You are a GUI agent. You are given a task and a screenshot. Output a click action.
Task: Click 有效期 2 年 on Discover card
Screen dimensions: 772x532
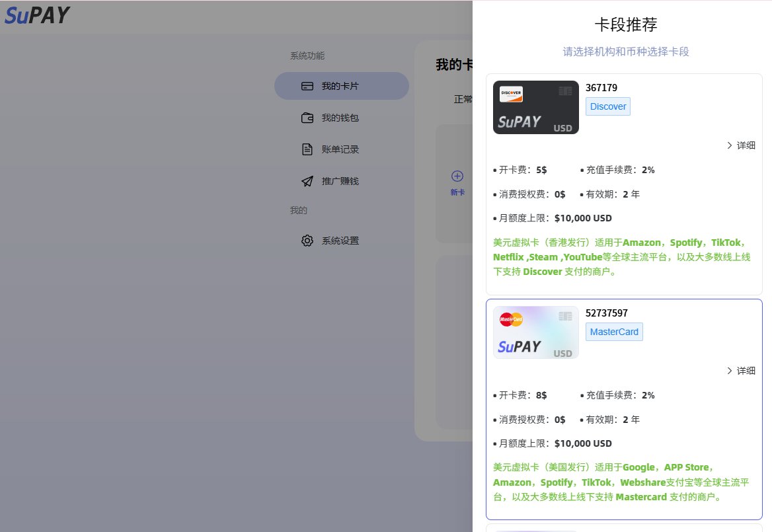(610, 194)
